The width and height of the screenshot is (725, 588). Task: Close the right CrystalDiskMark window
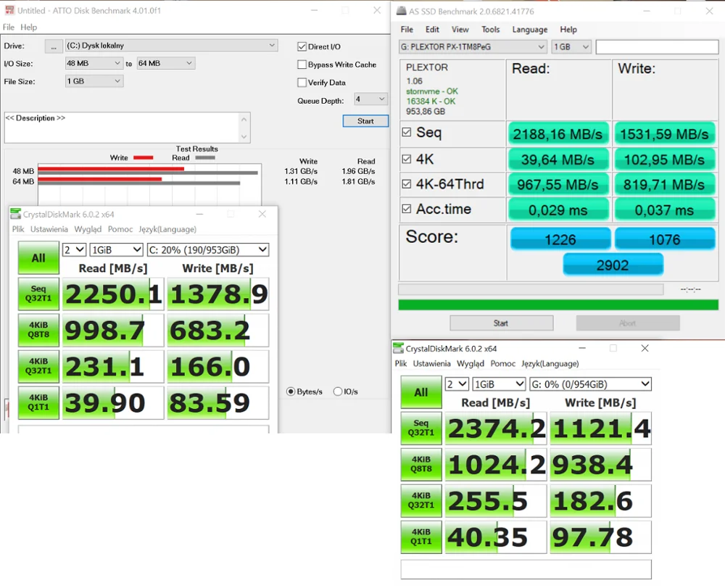pos(645,348)
